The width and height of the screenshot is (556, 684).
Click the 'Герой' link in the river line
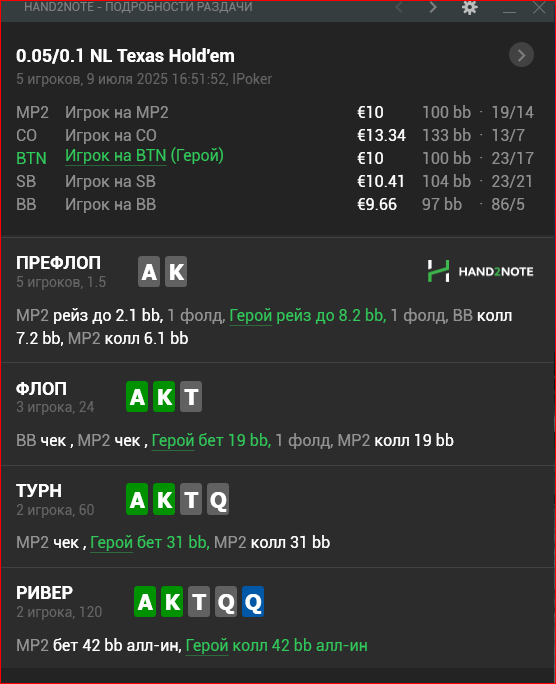point(207,646)
